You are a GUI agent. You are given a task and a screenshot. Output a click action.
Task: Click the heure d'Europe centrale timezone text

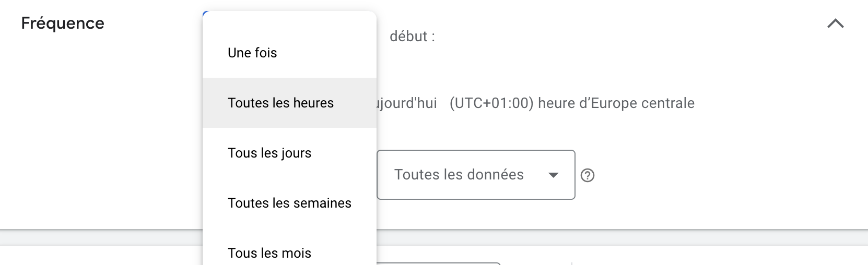[616, 103]
